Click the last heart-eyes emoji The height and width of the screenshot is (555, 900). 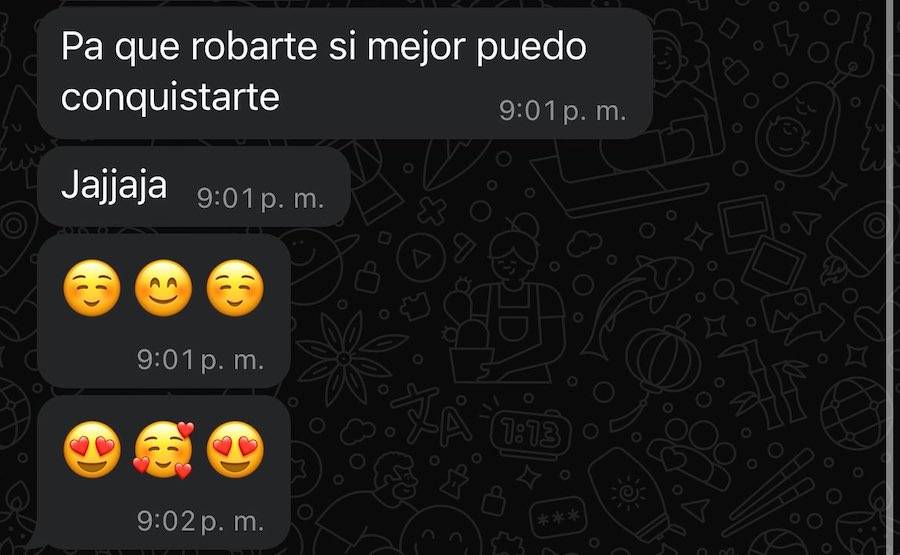(235, 450)
